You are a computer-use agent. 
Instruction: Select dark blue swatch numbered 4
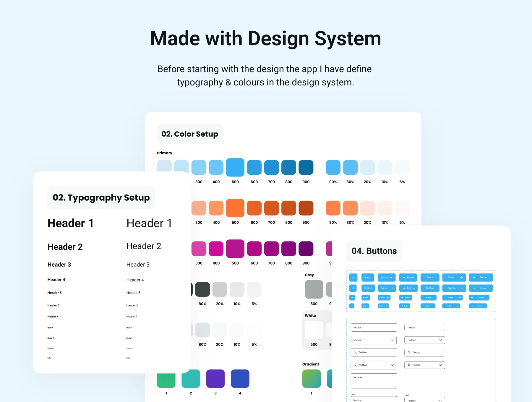(240, 379)
